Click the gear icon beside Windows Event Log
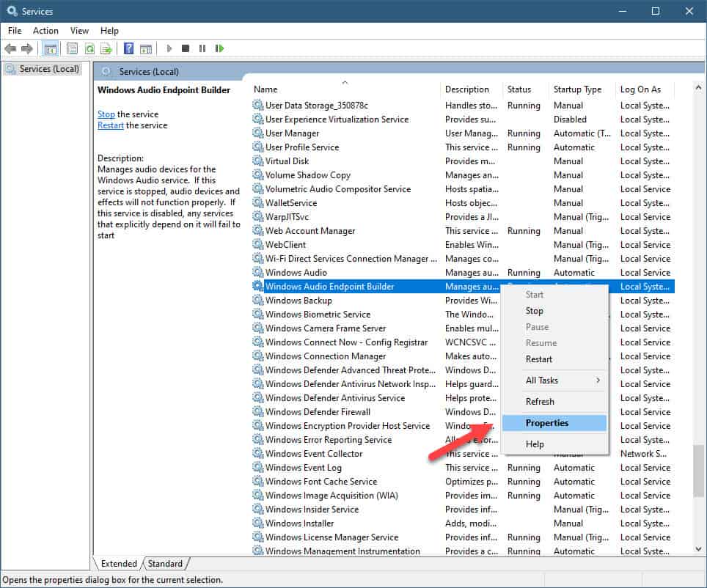This screenshot has width=707, height=588. (258, 468)
